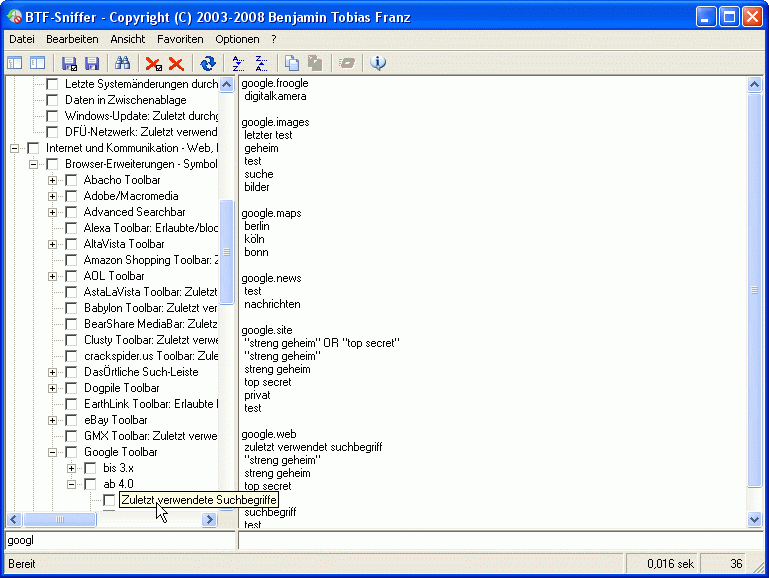Click the first panel layout icon in toolbar
The image size is (769, 578).
[15, 63]
